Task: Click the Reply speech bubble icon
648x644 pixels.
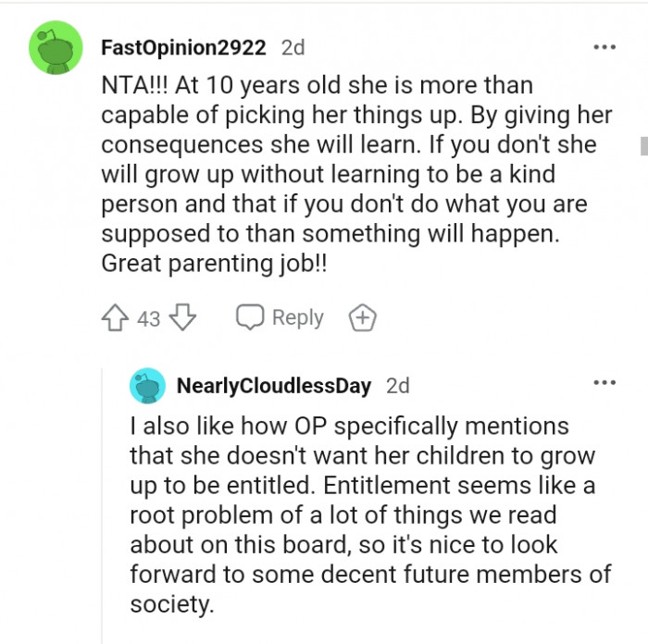Action: pos(250,318)
